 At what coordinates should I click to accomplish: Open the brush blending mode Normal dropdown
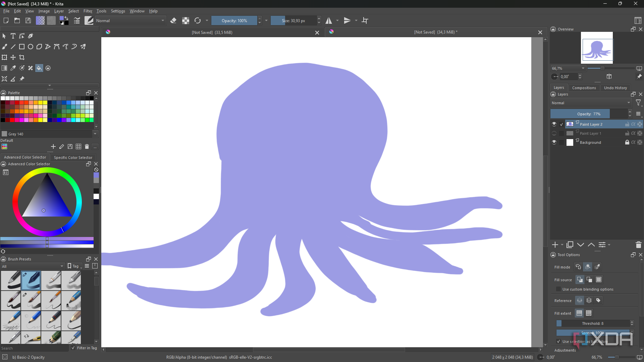[130, 20]
